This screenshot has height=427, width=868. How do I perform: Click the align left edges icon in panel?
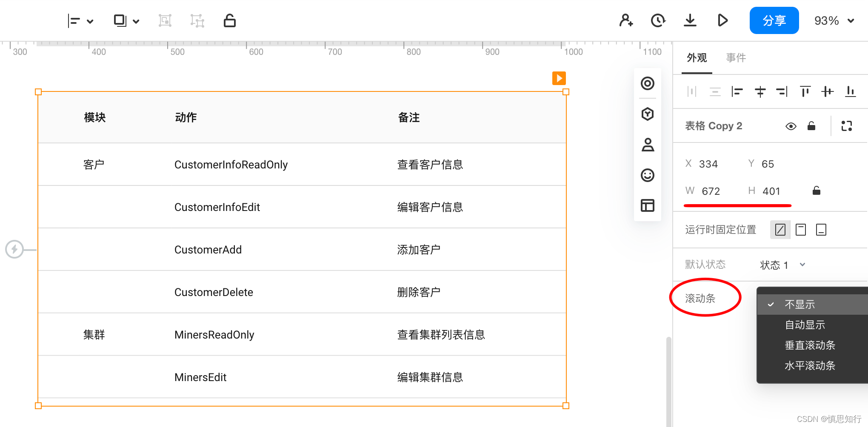[737, 91]
